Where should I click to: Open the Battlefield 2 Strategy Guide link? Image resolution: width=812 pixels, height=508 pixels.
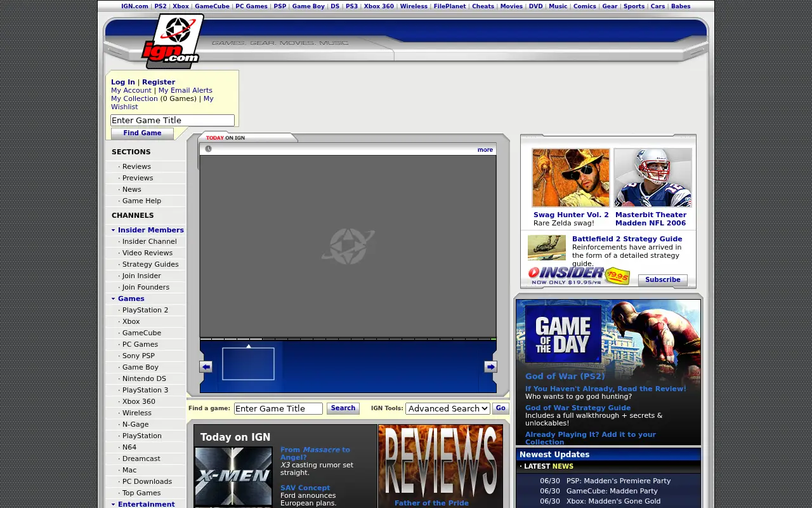pos(627,239)
